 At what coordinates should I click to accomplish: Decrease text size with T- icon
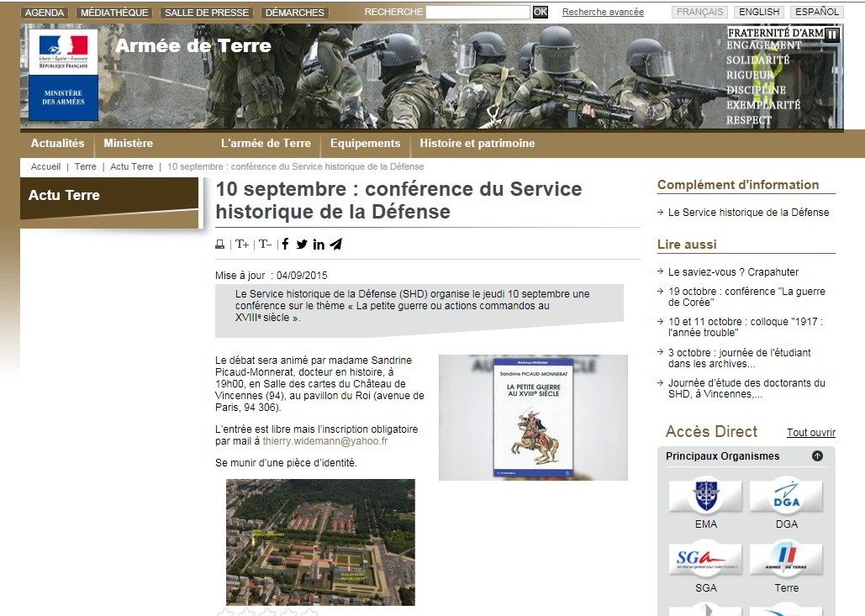coord(265,245)
